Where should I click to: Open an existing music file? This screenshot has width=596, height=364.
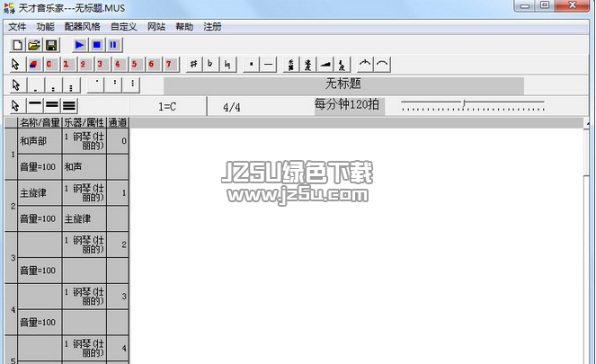tap(34, 45)
